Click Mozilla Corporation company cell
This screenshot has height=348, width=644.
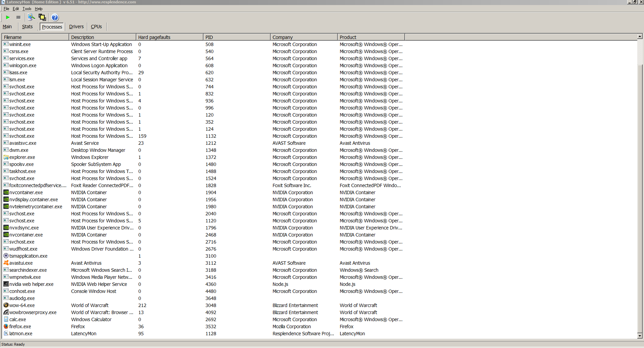(292, 327)
